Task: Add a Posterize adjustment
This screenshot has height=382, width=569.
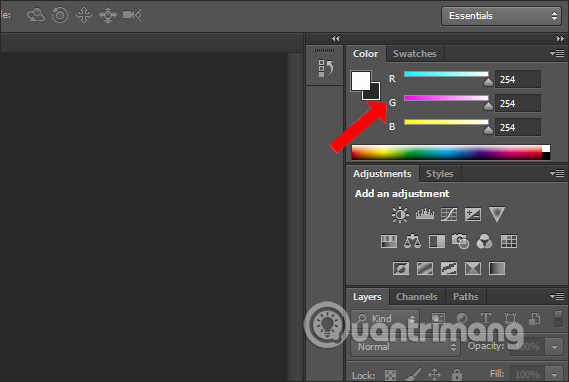Action: (425, 268)
